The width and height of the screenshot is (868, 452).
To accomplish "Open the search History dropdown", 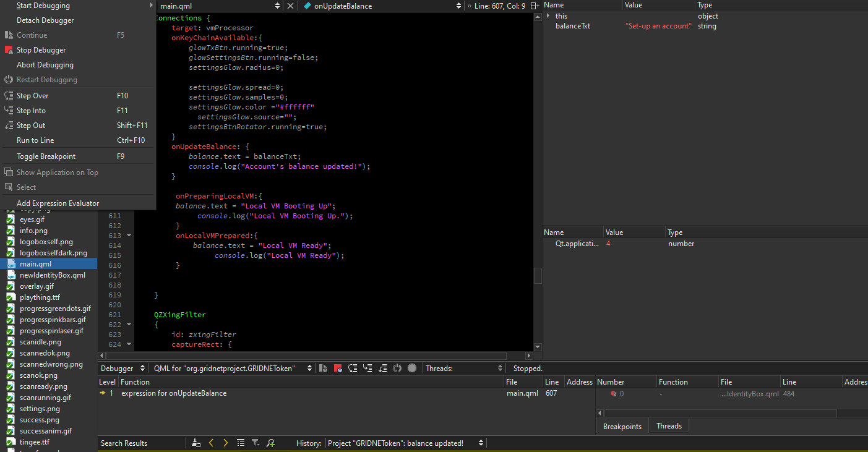I will point(405,443).
